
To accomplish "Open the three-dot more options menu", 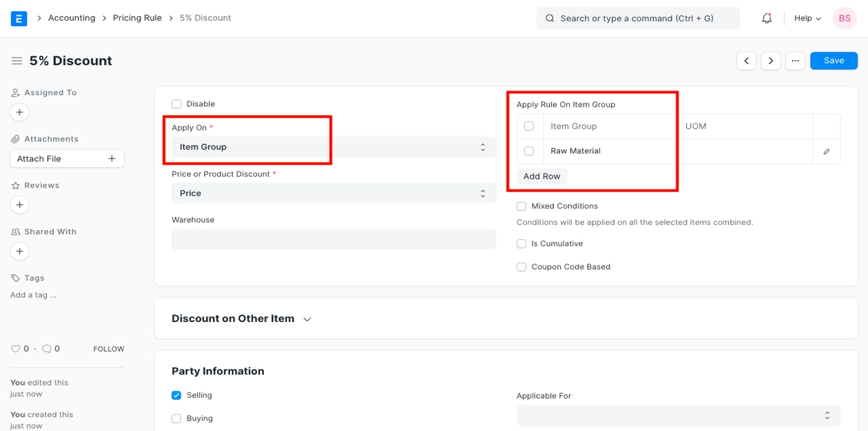I will click(795, 61).
